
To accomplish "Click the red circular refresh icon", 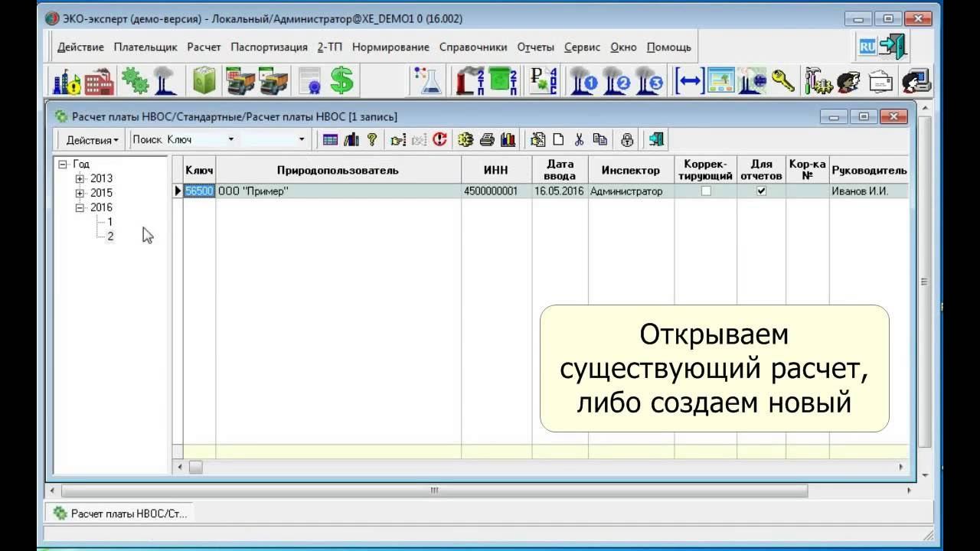I will [439, 139].
